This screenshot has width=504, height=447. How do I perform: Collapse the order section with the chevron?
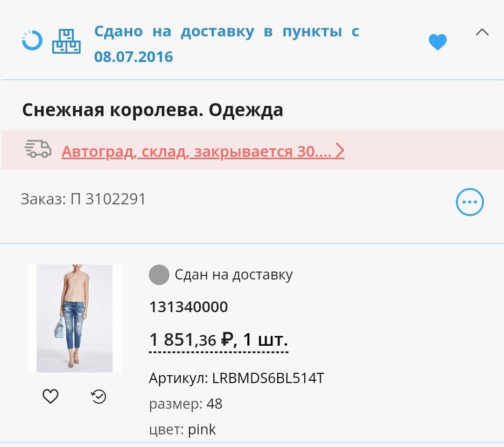pos(482,32)
